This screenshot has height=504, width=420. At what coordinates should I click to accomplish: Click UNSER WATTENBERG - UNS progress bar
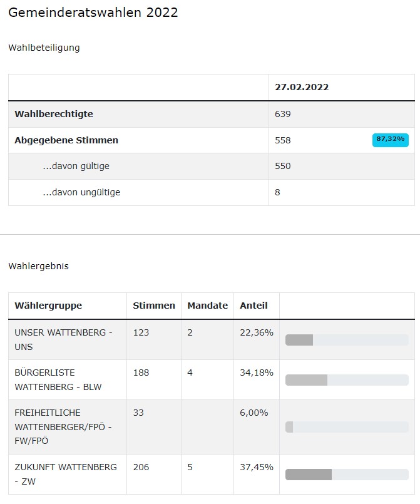(347, 340)
